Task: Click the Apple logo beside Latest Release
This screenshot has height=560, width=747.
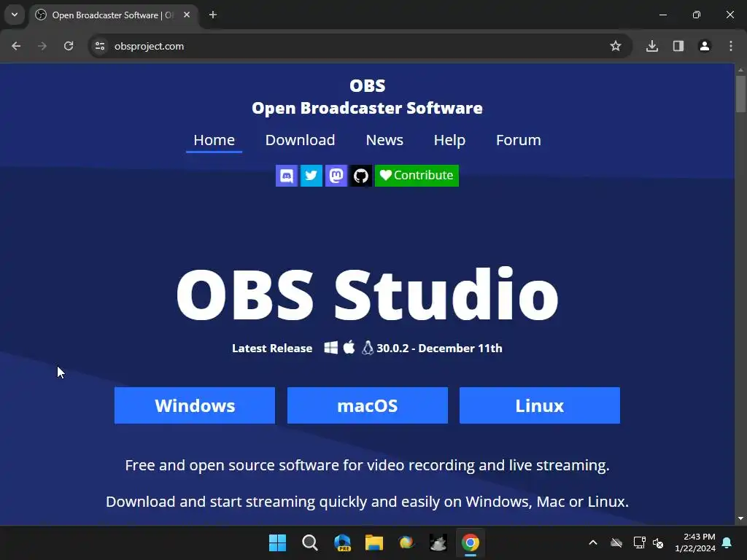Action: coord(349,347)
